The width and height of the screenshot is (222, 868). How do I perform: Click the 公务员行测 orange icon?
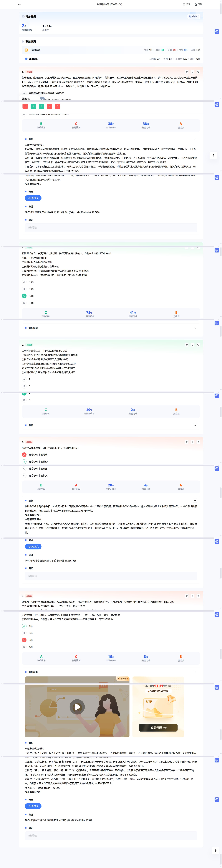[26, 50]
